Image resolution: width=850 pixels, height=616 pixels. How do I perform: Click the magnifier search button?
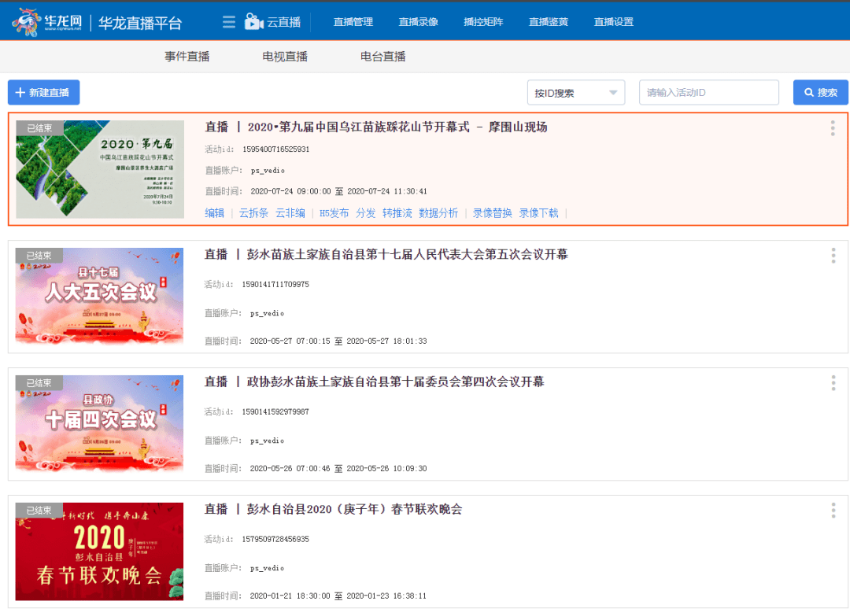820,93
